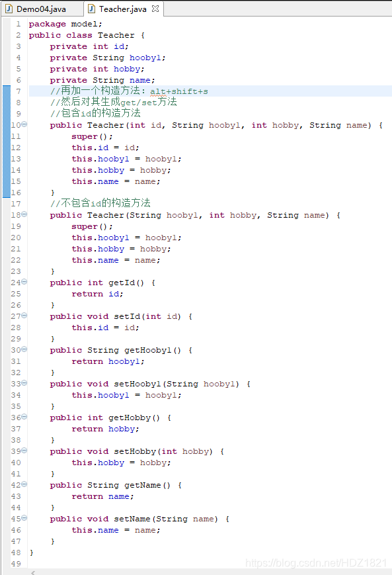The height and width of the screenshot is (575, 392).
Task: Click method name setId
Action: pyautogui.click(x=127, y=316)
